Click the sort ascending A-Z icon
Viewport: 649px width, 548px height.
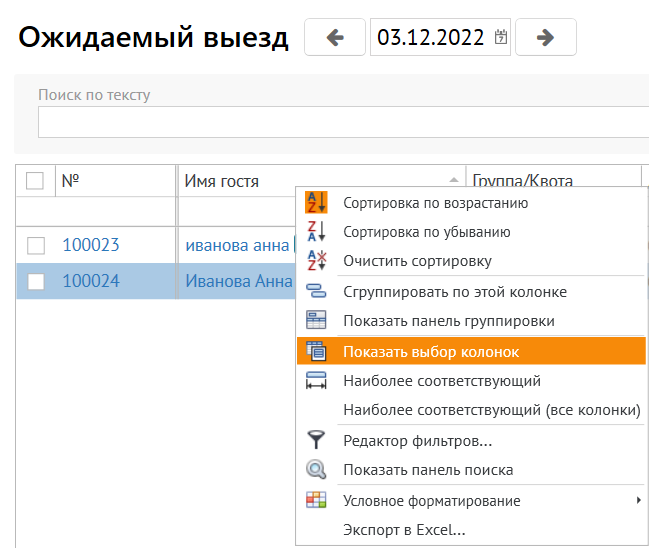click(316, 202)
